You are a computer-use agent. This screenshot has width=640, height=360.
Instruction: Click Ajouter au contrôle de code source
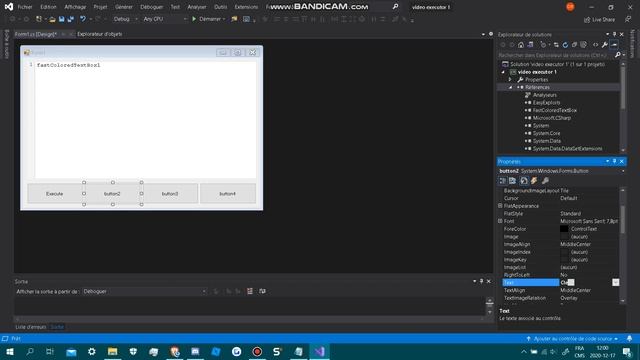[x=572, y=339]
